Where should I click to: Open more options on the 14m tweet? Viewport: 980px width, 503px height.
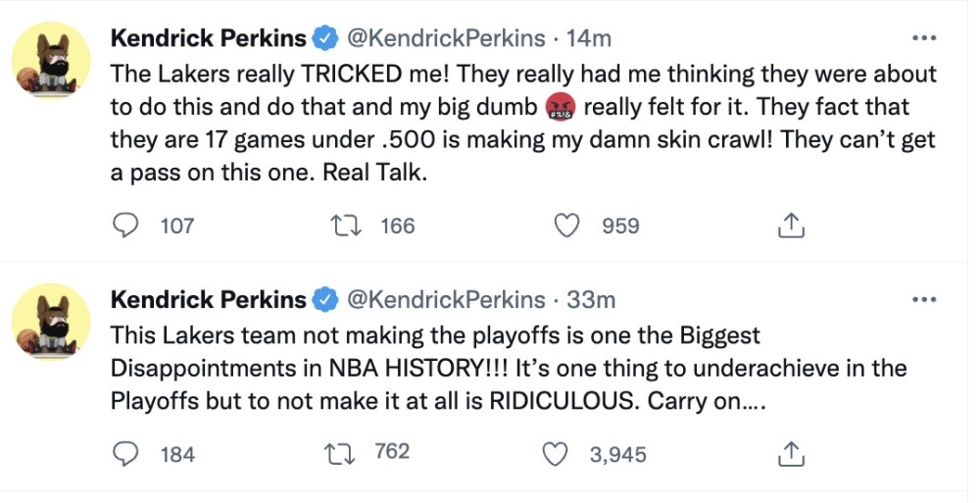pos(924,38)
